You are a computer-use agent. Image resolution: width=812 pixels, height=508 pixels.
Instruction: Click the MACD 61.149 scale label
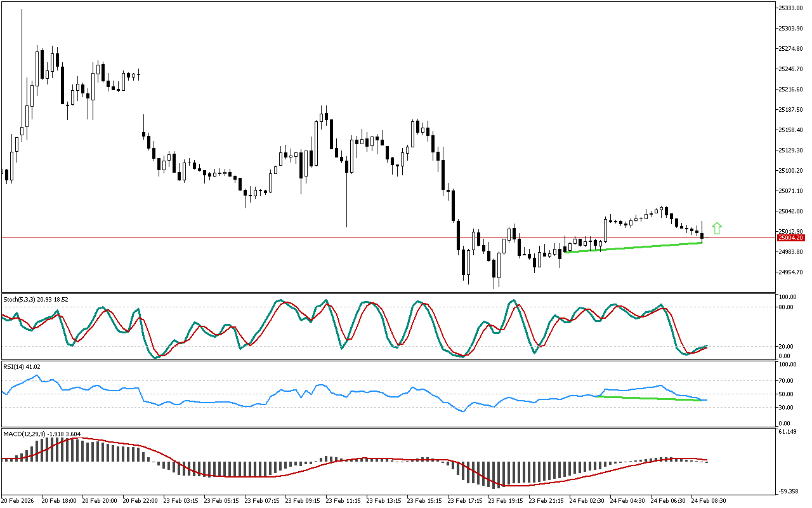click(789, 432)
